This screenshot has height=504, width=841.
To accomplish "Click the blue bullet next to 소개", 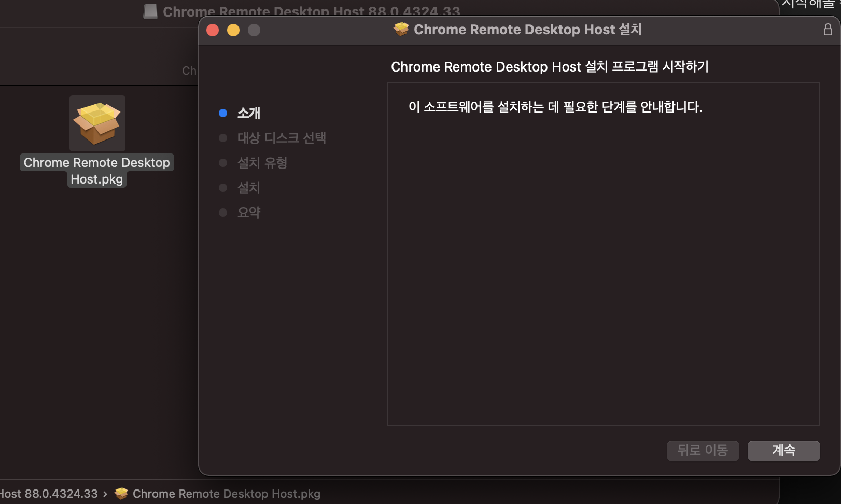I will [x=223, y=113].
